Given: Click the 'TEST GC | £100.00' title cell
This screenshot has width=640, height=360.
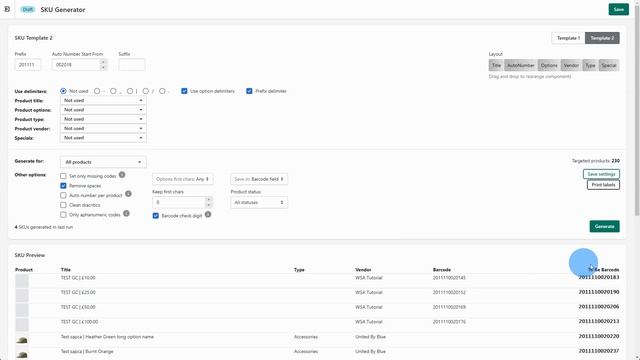Looking at the screenshot, I should (79, 322).
